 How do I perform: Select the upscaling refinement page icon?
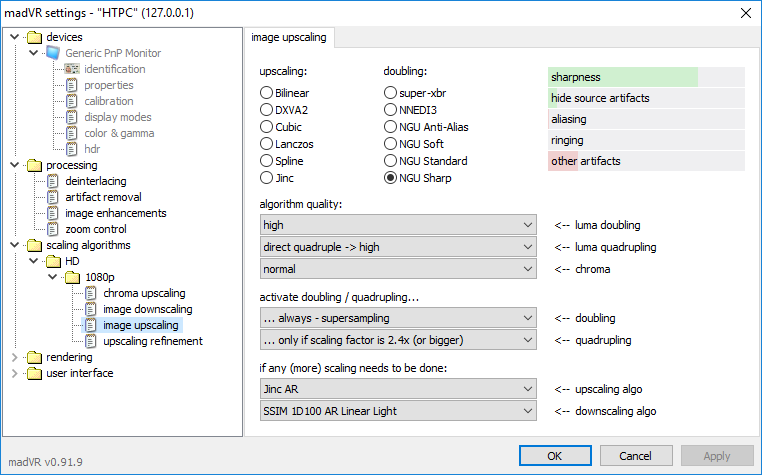point(91,341)
